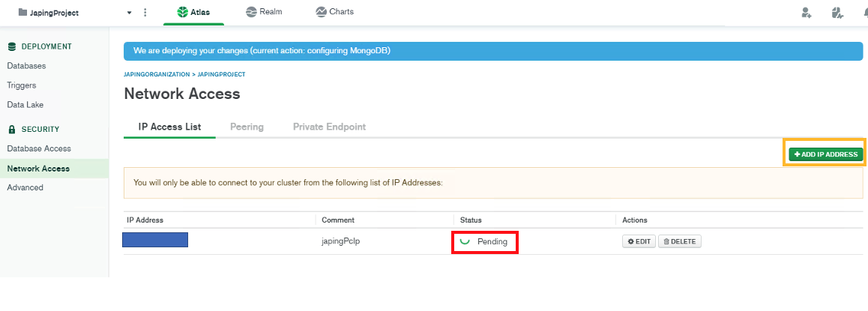Click the JAPINGORGANIZATION breadcrumb link

157,74
